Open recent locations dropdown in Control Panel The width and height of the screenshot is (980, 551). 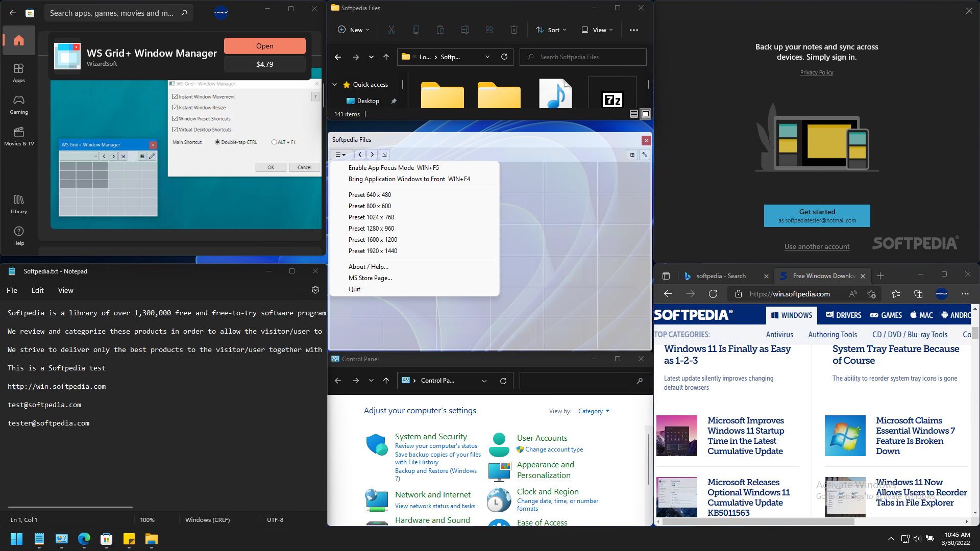pyautogui.click(x=371, y=381)
